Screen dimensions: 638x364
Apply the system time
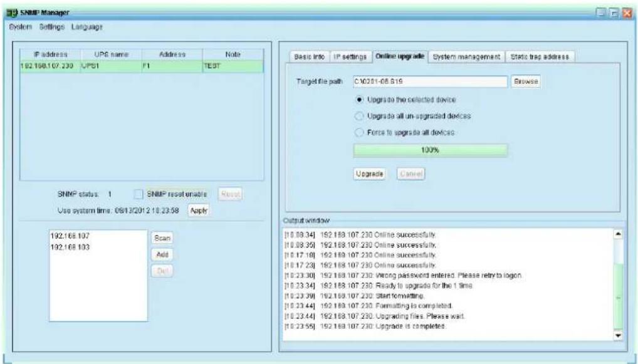pos(199,211)
